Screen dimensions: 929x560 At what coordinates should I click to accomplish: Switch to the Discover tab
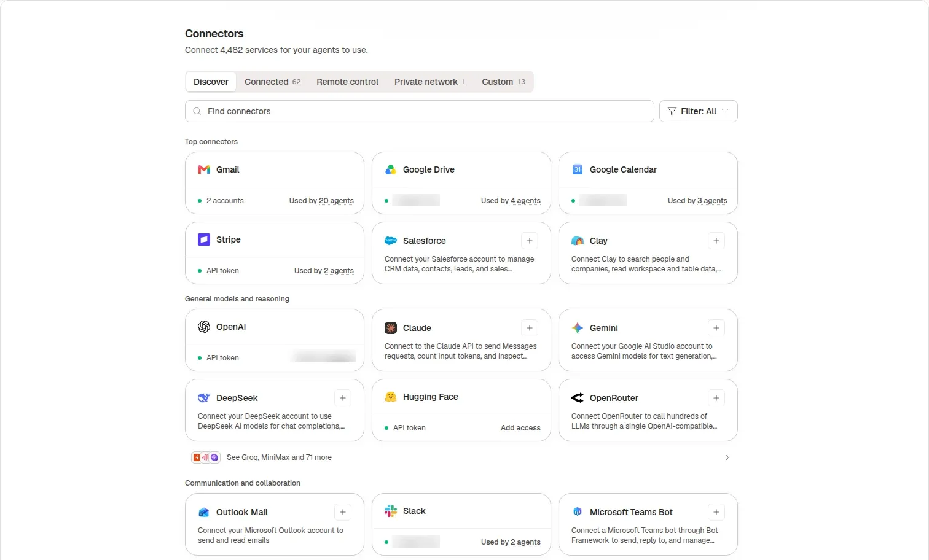pos(211,82)
